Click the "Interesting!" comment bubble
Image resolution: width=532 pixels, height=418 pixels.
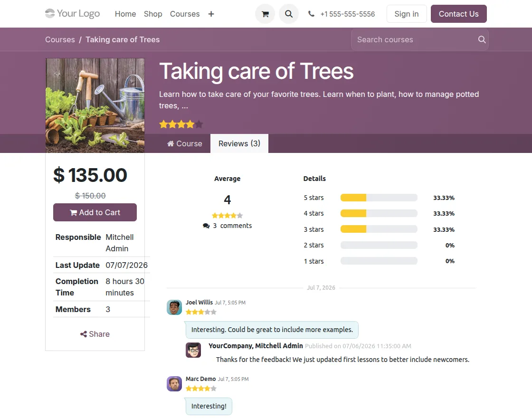209,406
